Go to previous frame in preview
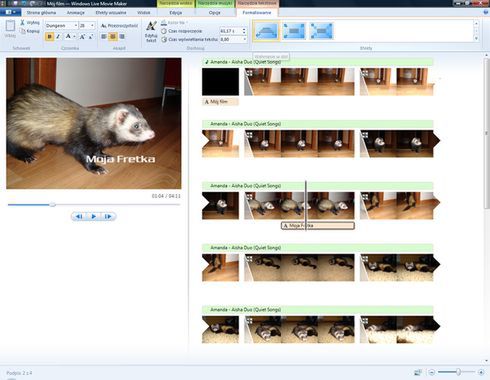This screenshot has height=380, width=490. pyautogui.click(x=79, y=216)
